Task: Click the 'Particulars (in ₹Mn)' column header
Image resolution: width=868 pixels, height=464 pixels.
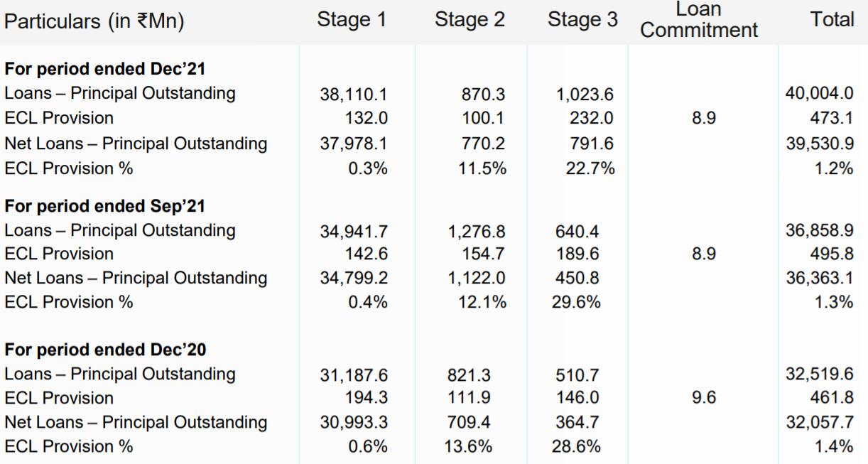Action: [x=94, y=21]
